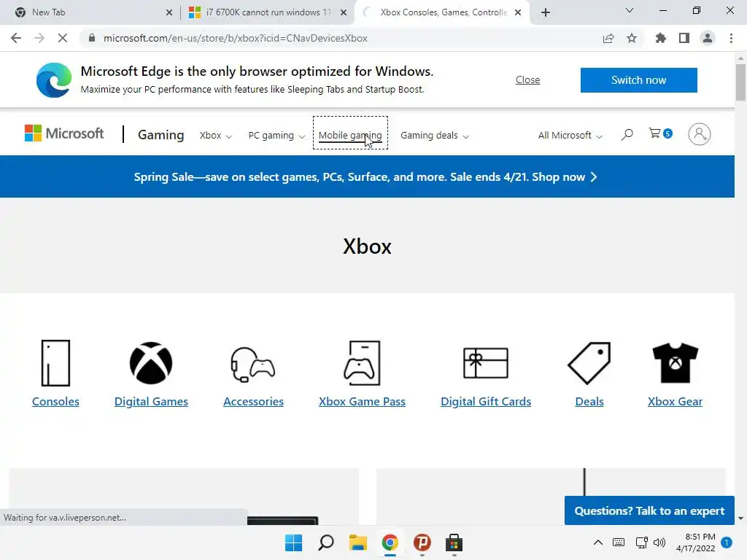Click Questions? Talk to an expert
The image size is (747, 560).
pos(649,510)
